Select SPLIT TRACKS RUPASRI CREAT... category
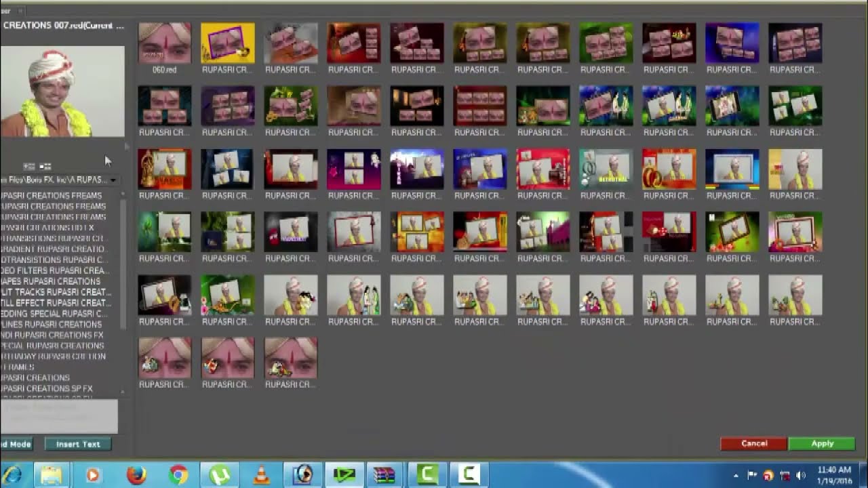The width and height of the screenshot is (868, 488). (x=56, y=292)
